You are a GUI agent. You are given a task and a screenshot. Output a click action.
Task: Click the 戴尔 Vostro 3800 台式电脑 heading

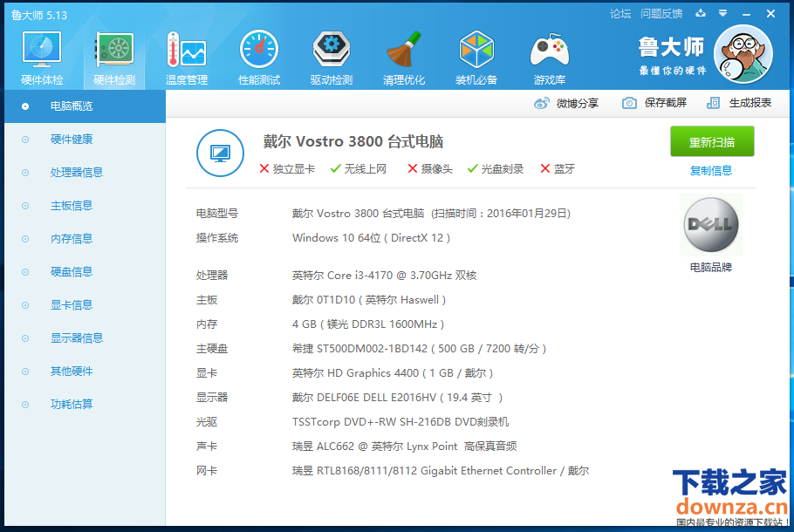click(353, 141)
